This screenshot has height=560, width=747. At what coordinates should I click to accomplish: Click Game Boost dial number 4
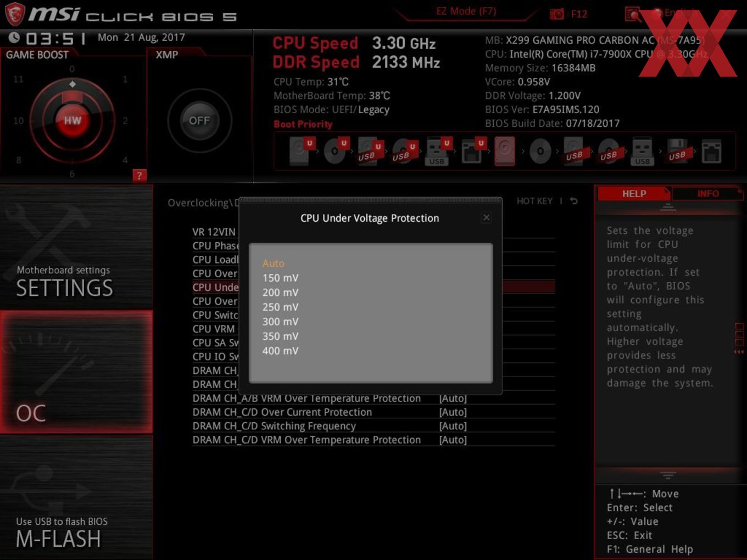[x=125, y=160]
